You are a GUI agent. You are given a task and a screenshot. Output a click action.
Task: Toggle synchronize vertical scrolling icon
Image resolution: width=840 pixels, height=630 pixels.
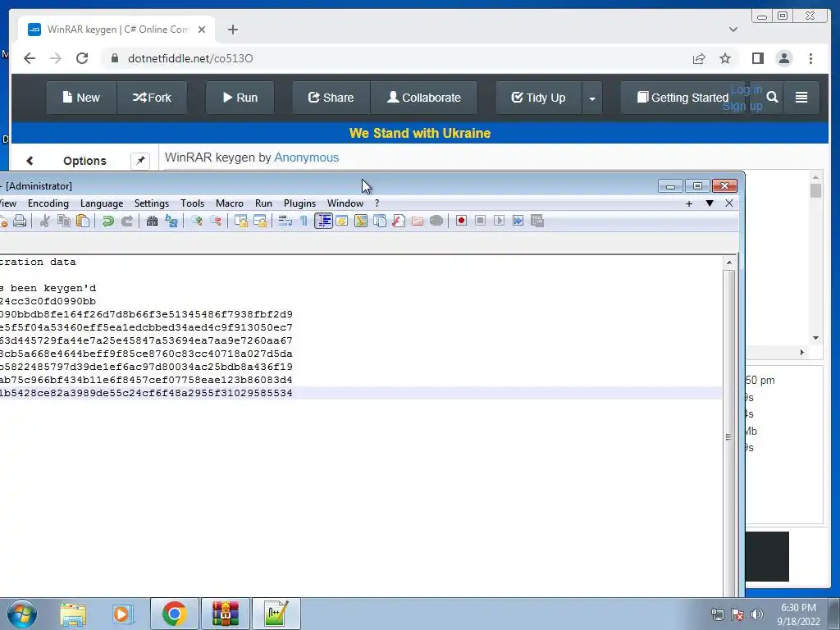coord(241,221)
